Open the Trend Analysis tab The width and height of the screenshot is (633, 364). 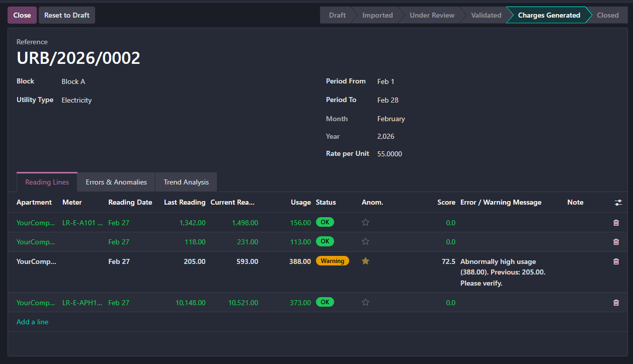click(x=186, y=182)
